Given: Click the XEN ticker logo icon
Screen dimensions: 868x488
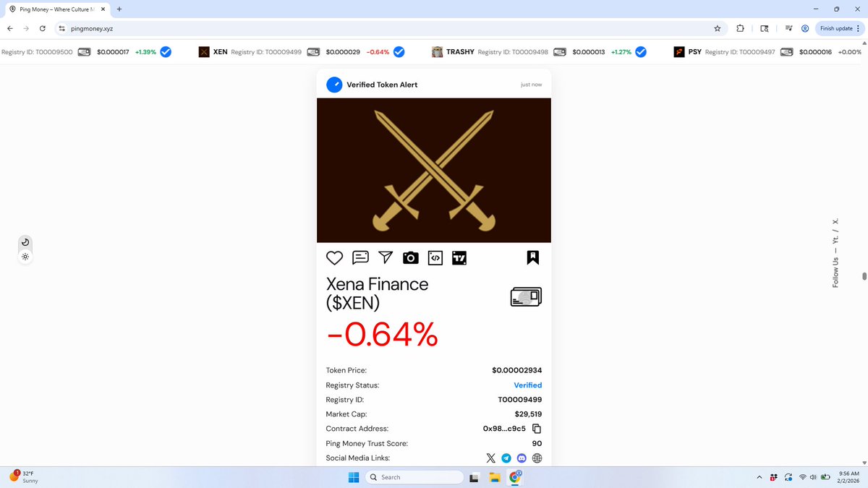Looking at the screenshot, I should pyautogui.click(x=204, y=52).
